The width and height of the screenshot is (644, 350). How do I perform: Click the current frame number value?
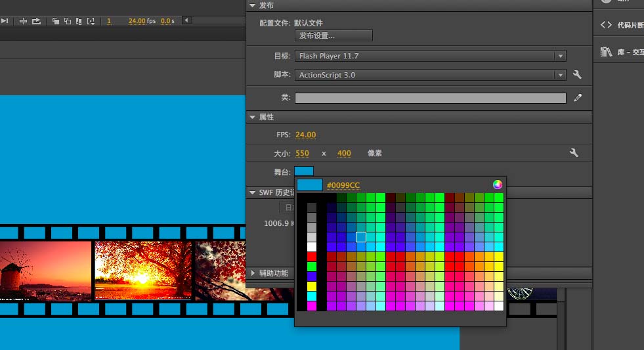tap(109, 21)
